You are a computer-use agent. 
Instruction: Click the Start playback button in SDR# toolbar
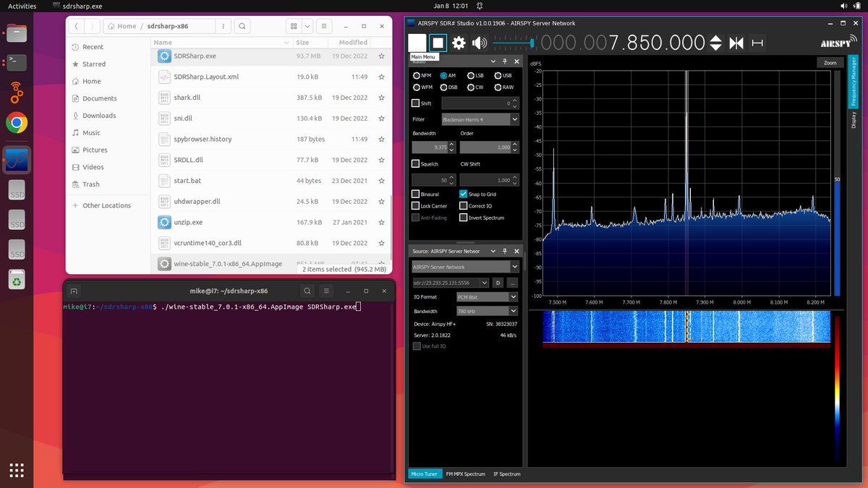pos(416,43)
